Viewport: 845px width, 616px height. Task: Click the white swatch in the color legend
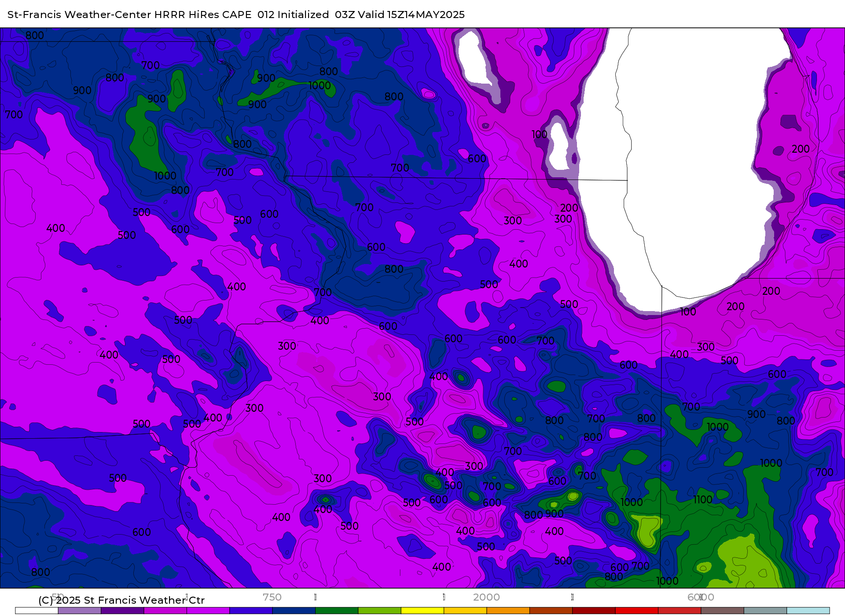37,611
